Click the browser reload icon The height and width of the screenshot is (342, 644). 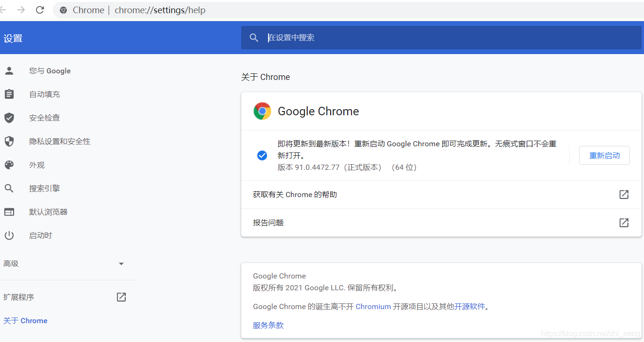pos(40,10)
